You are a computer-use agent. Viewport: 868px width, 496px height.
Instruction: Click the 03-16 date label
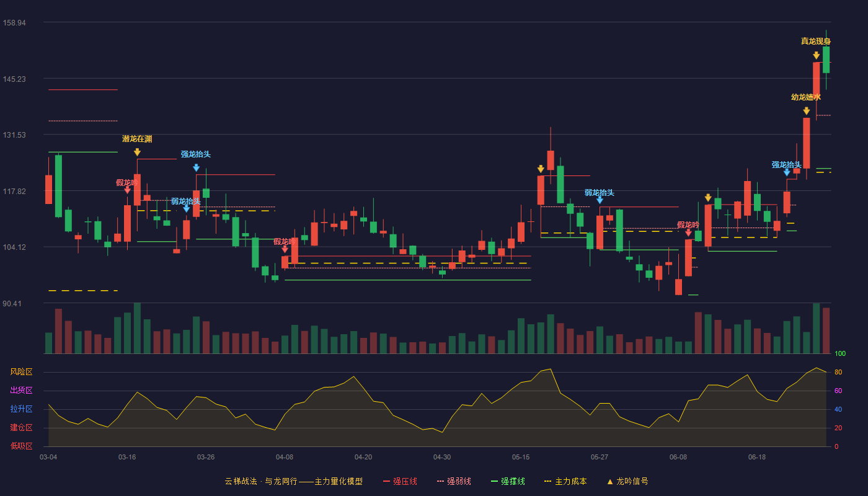click(x=127, y=457)
